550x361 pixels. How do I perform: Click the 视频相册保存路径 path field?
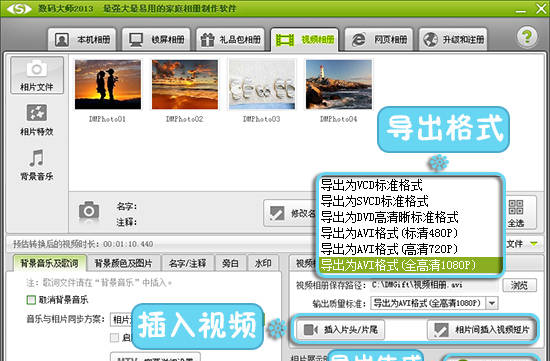click(x=434, y=285)
